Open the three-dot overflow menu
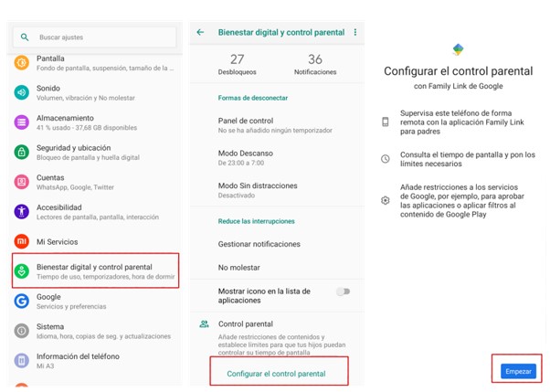 (355, 32)
